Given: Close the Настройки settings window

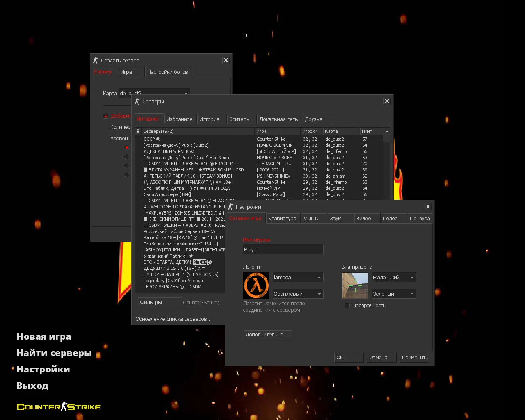Looking at the screenshot, I should click(428, 207).
